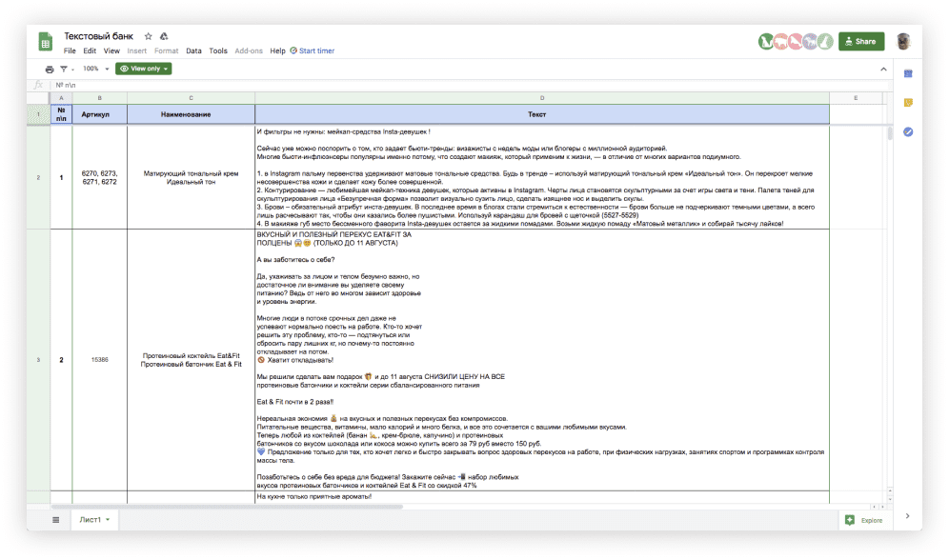Open the Insert menu
Viewport: 949px width, 560px height.
(137, 50)
